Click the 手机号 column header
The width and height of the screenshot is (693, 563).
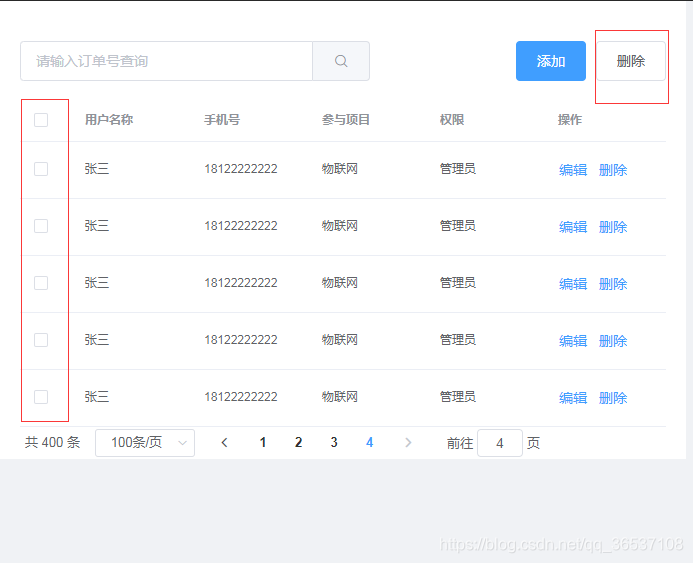pos(222,120)
